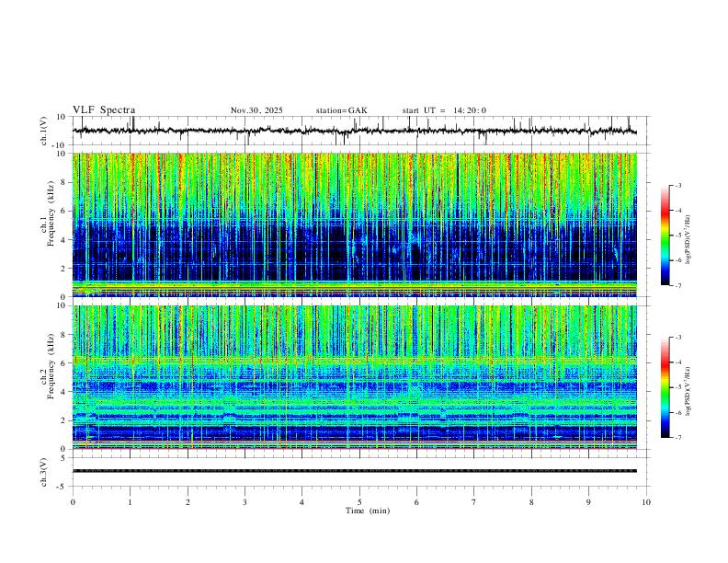Click the "station=GAK" header label
Viewport: 728px width, 563px height.
coord(341,110)
